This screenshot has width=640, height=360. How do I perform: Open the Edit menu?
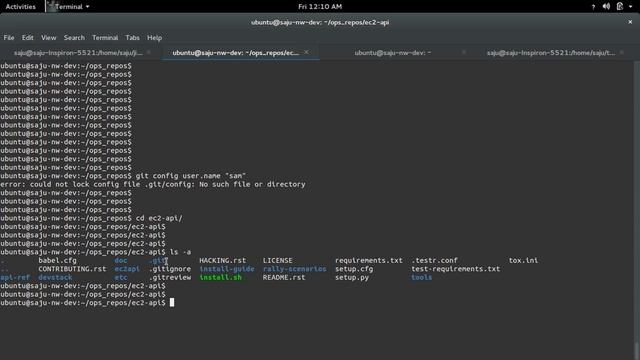(x=27, y=38)
